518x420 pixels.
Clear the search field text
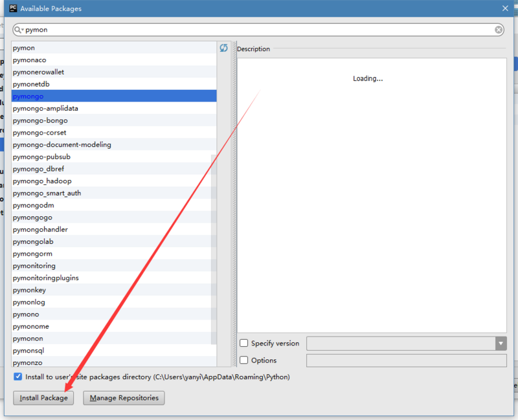(499, 30)
